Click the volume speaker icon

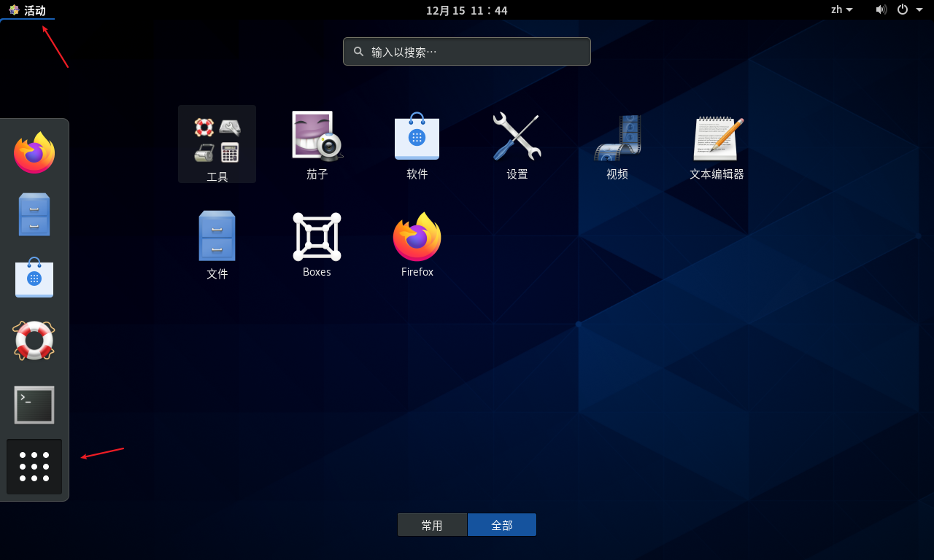point(881,9)
